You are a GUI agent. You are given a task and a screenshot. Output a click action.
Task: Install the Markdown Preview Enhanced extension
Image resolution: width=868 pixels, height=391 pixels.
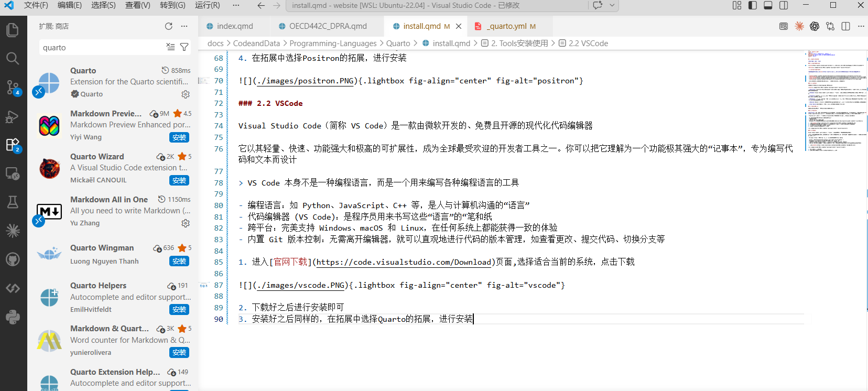pyautogui.click(x=179, y=137)
